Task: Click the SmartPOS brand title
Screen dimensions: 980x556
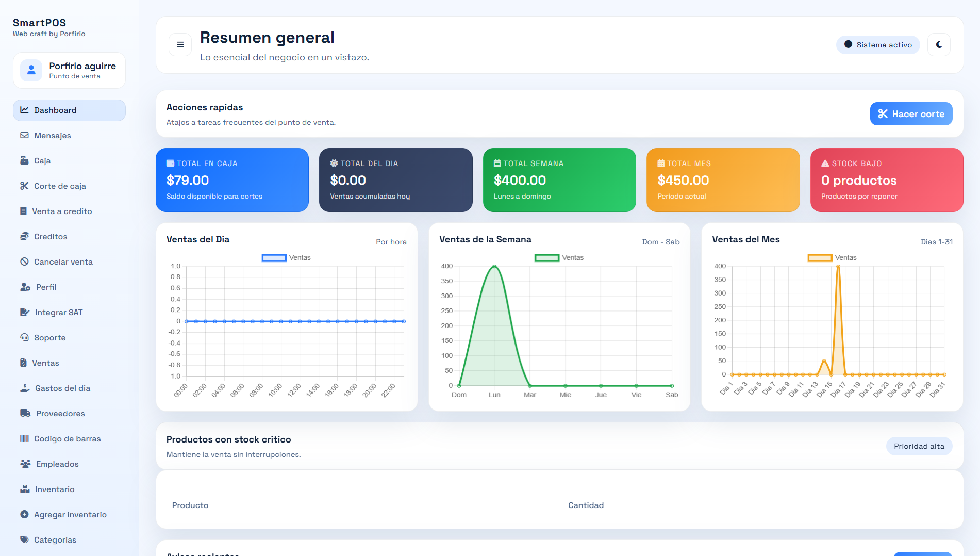Action: (x=40, y=23)
